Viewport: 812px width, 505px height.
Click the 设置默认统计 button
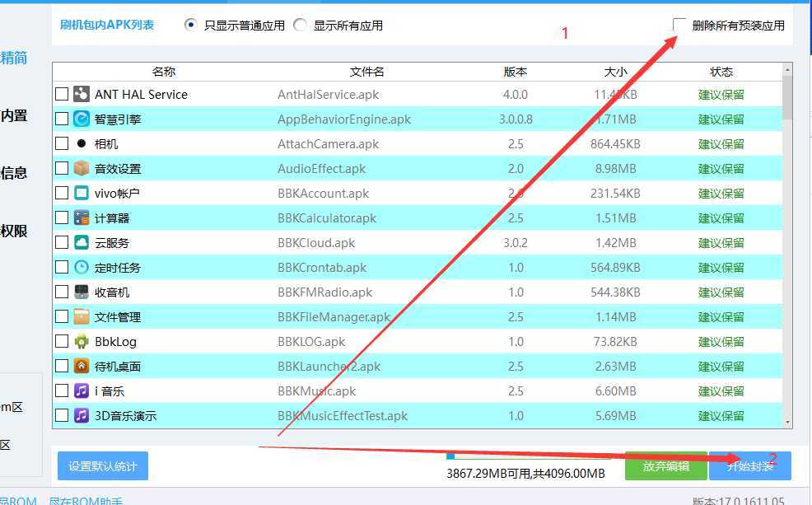tap(103, 465)
